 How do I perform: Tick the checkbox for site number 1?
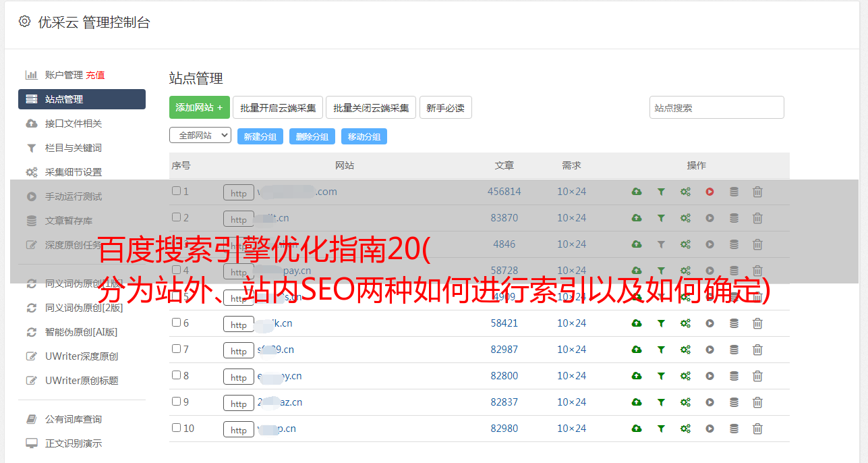pos(176,191)
